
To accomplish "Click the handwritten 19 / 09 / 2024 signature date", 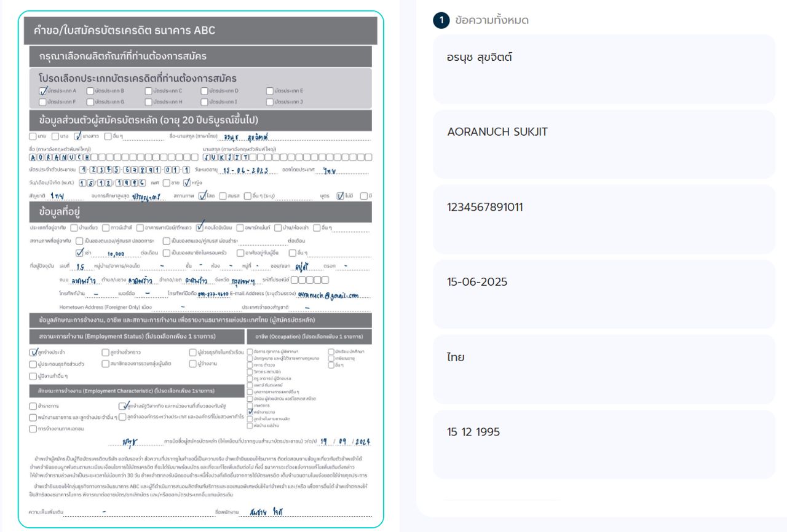I will point(344,441).
